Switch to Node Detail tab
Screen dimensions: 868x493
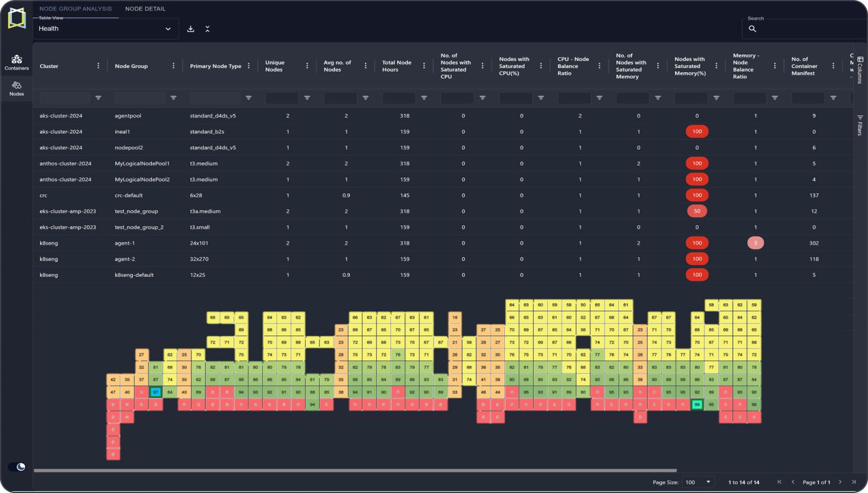pyautogui.click(x=145, y=9)
